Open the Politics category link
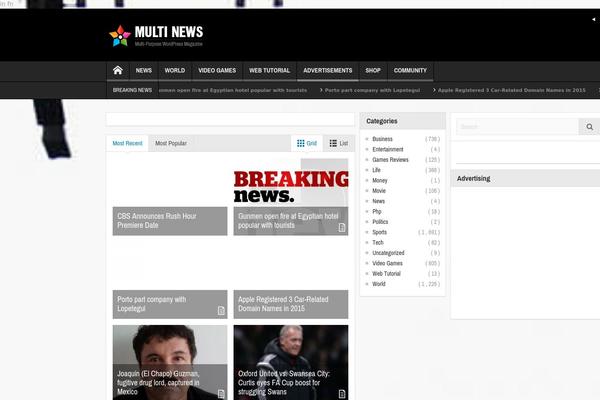 pos(380,222)
